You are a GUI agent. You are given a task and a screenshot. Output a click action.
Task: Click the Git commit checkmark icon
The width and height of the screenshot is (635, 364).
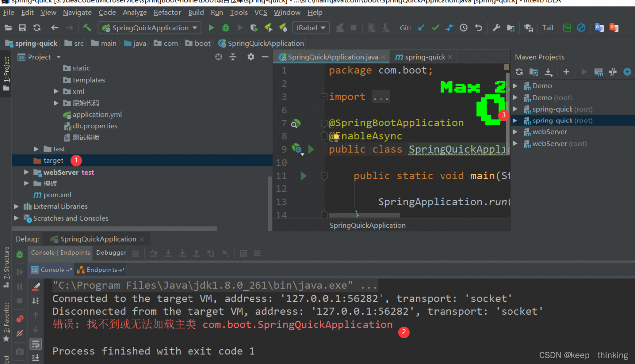435,28
